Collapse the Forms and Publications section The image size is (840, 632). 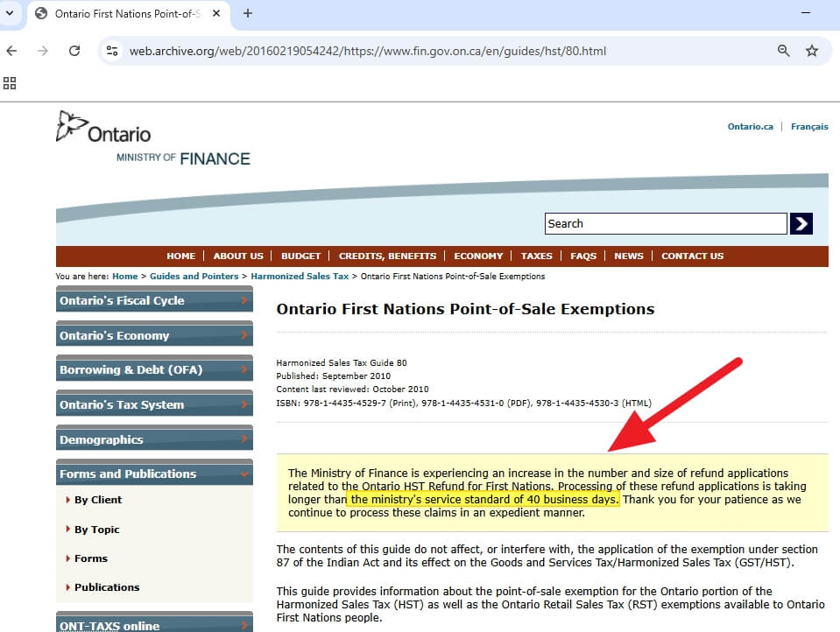[154, 474]
